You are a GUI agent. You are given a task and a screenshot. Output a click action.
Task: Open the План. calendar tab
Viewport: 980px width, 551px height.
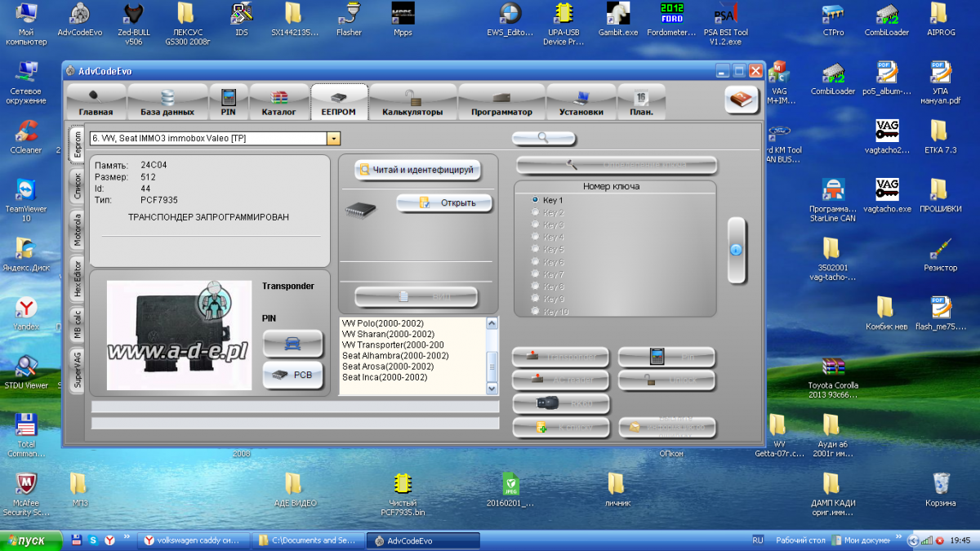click(642, 102)
